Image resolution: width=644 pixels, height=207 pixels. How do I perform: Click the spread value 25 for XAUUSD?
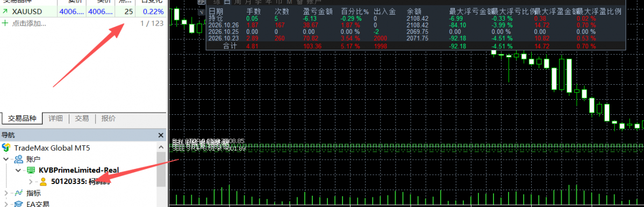(128, 11)
